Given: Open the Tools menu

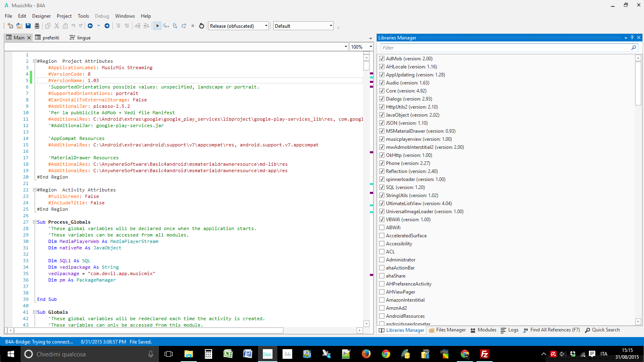Looking at the screenshot, I should pyautogui.click(x=83, y=16).
